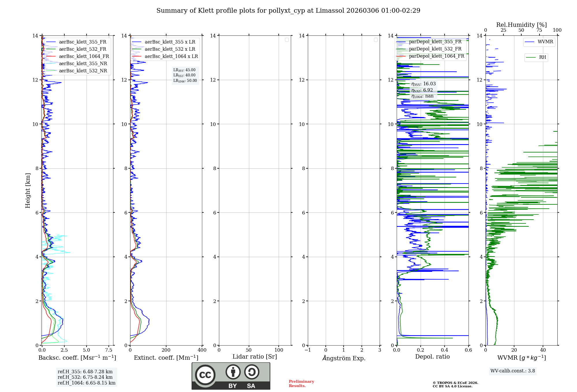Click the Creative Commons CC logo icon
The width and height of the screenshot is (577, 392).
click(205, 375)
